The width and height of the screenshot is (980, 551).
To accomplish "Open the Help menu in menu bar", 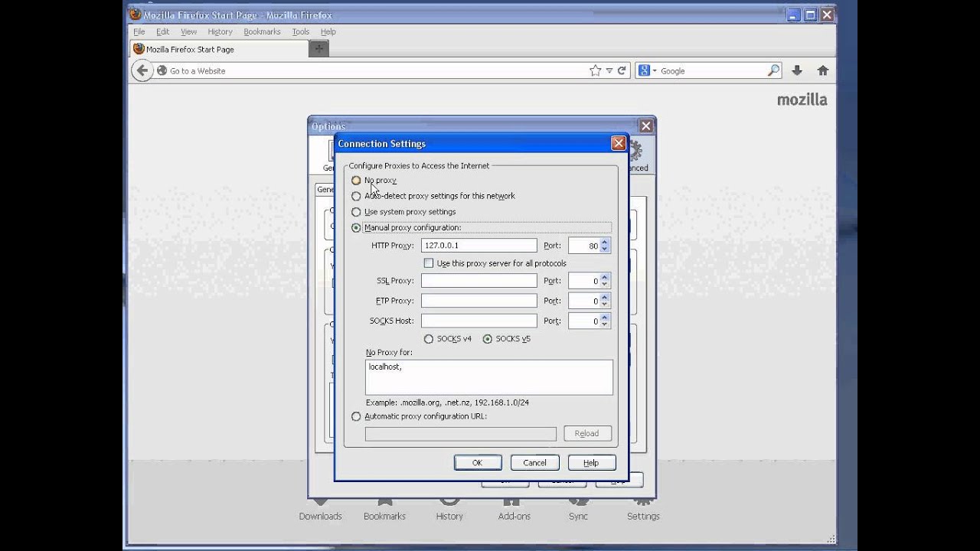I will click(328, 31).
